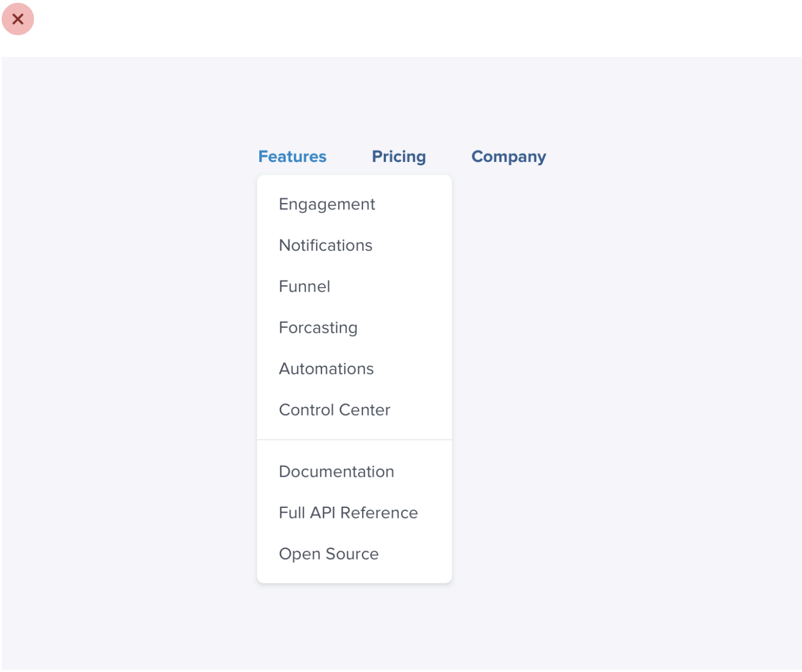Image resolution: width=802 pixels, height=672 pixels.
Task: Choose the Notifications menu entry
Action: [x=325, y=245]
